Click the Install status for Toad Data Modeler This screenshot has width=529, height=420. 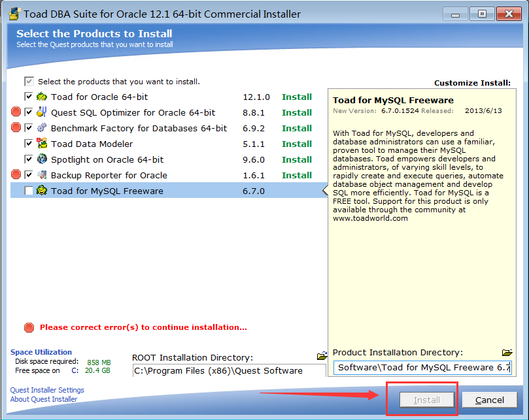tap(297, 144)
